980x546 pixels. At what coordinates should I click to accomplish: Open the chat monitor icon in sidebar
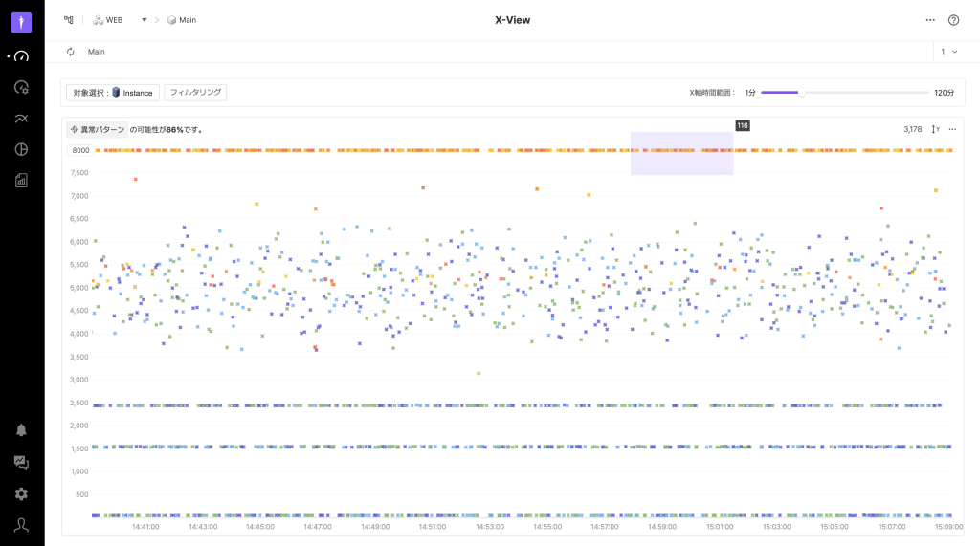[21, 462]
